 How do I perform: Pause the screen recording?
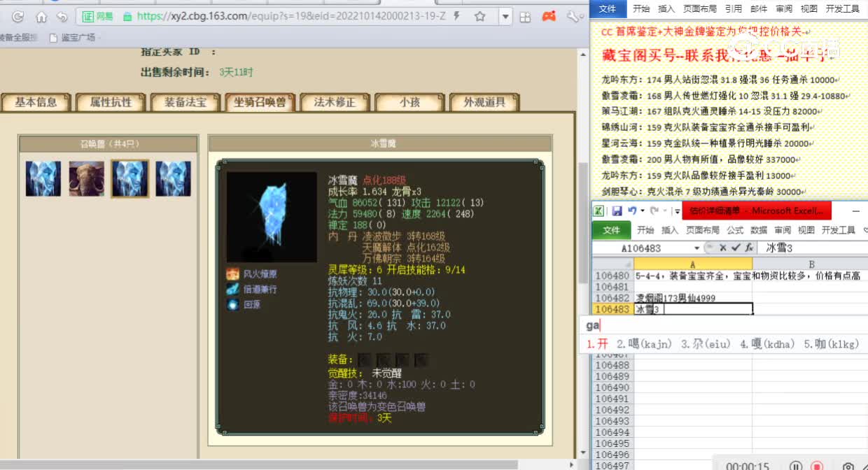[x=796, y=466]
